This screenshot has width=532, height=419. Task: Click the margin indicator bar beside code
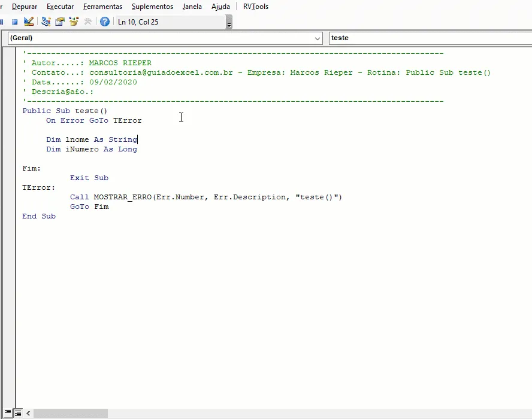(8, 227)
